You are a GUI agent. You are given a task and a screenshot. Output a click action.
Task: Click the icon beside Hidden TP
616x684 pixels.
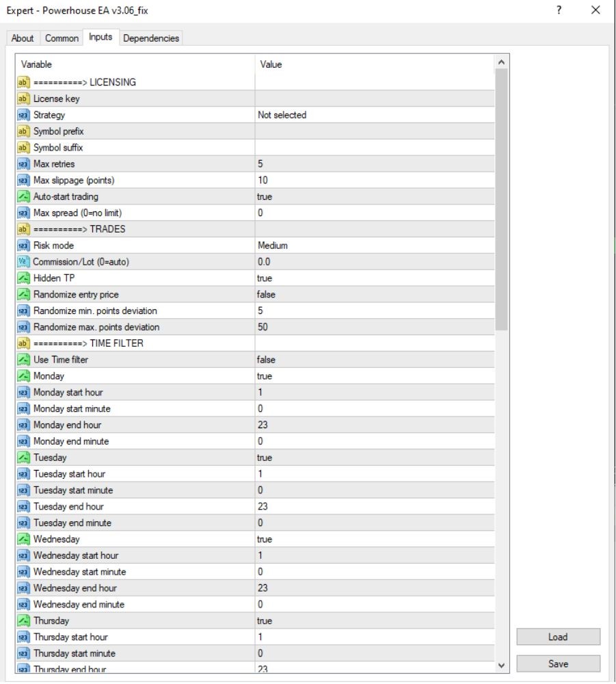(x=23, y=278)
